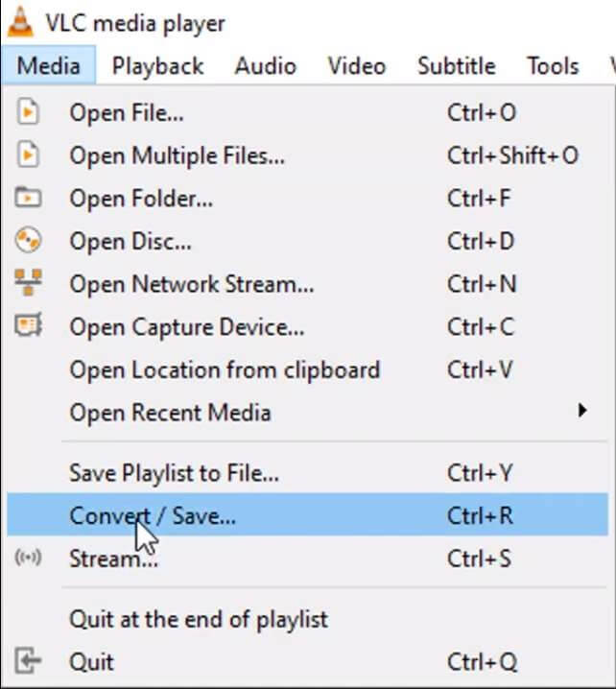
Task: Click the Open Network Stream icon
Action: pos(29,284)
